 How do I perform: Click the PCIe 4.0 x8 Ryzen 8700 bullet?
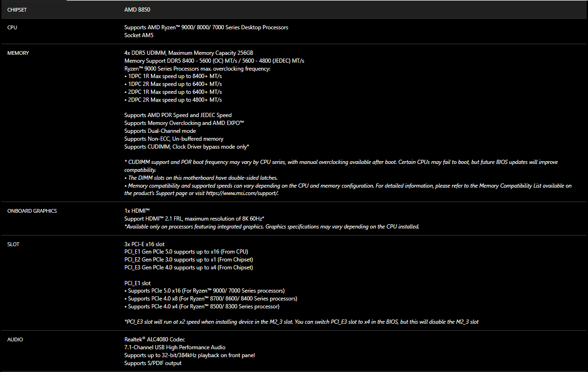point(211,299)
